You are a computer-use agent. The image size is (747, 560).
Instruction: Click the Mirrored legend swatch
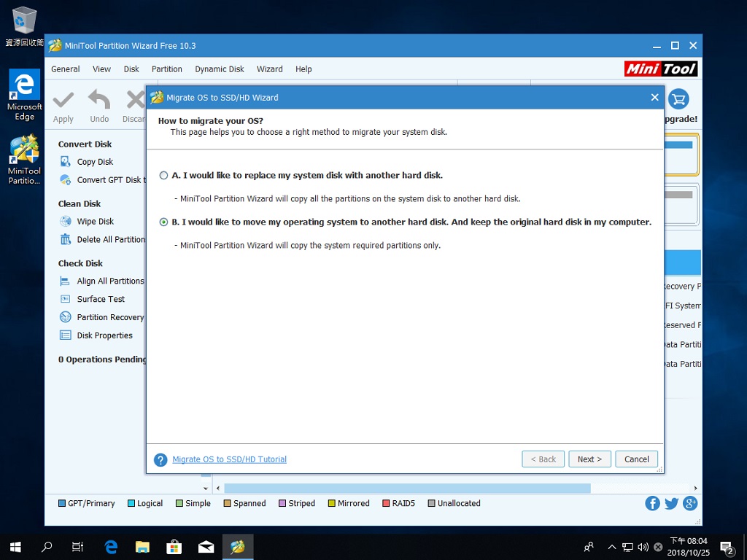pyautogui.click(x=332, y=503)
